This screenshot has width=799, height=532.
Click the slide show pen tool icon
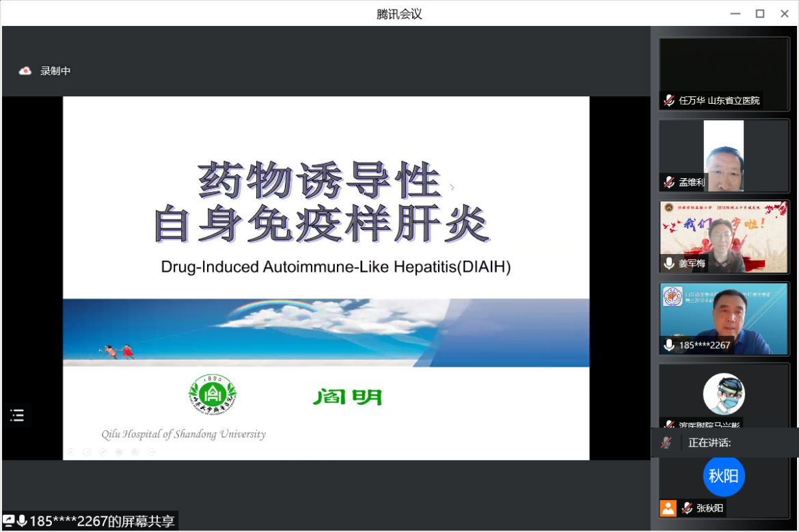point(103,451)
